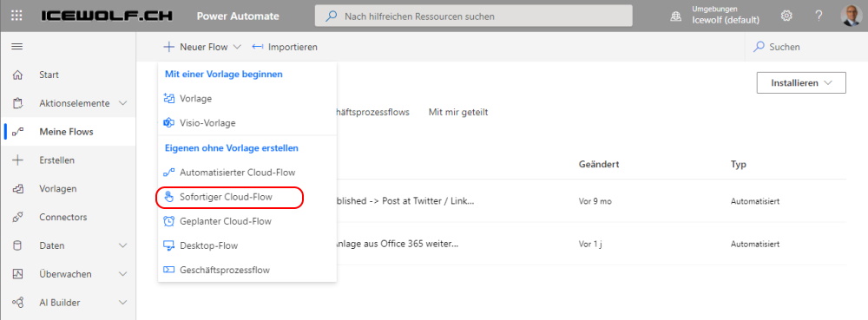
Task: Open the help question mark icon
Action: (819, 16)
